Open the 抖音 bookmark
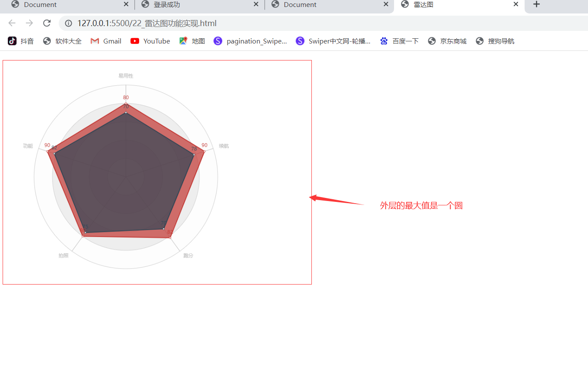 point(21,41)
